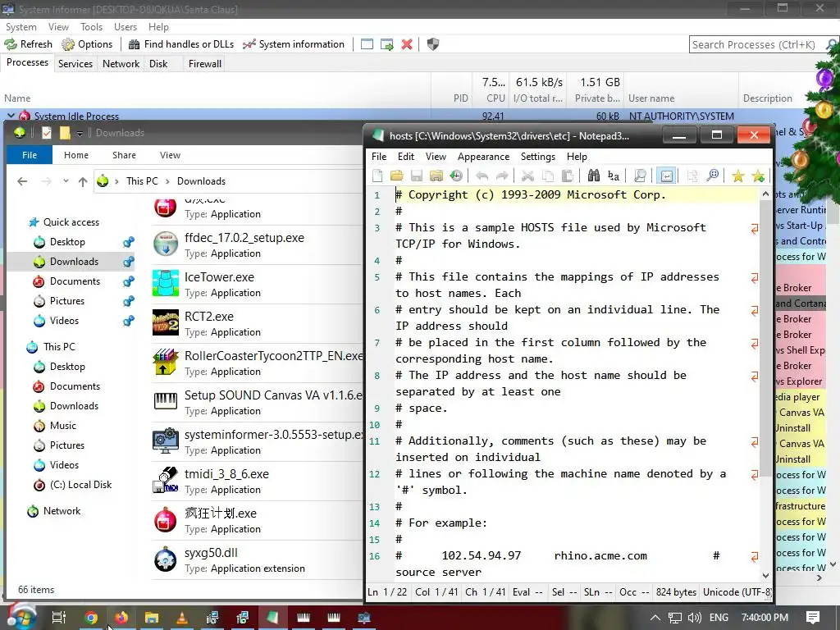The image size is (840, 630).
Task: Click the Undo arrow in Notepad3
Action: click(x=482, y=176)
